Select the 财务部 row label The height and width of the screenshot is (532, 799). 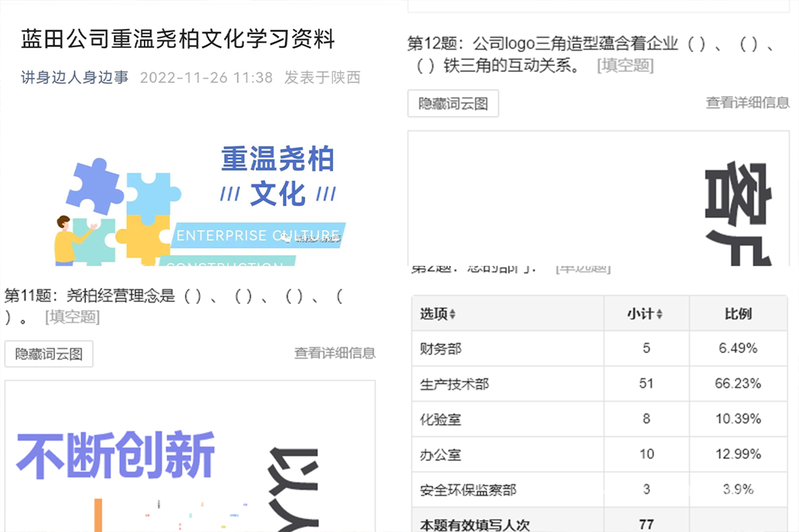pyautogui.click(x=440, y=349)
